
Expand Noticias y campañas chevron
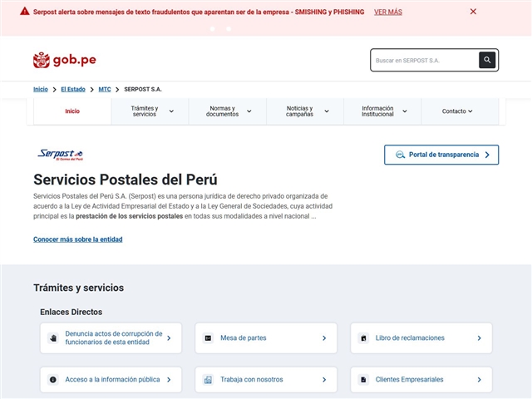click(327, 111)
